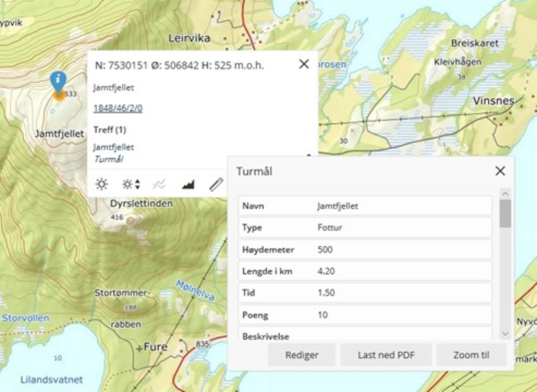Click the greyed-out line graph icon
This screenshot has width=537, height=392.
pyautogui.click(x=159, y=184)
